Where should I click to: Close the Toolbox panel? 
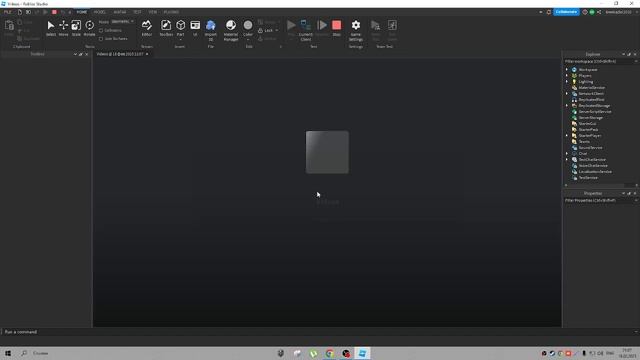(87, 54)
